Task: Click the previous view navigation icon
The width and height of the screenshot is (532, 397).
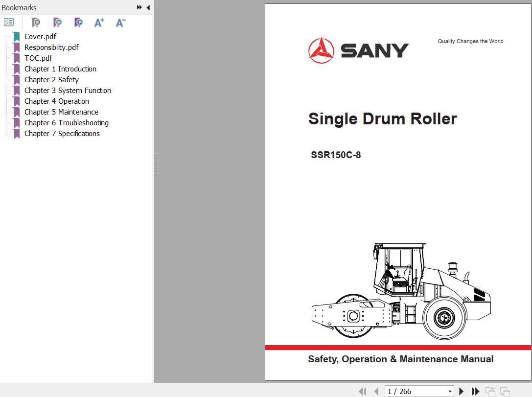Action: click(x=490, y=391)
